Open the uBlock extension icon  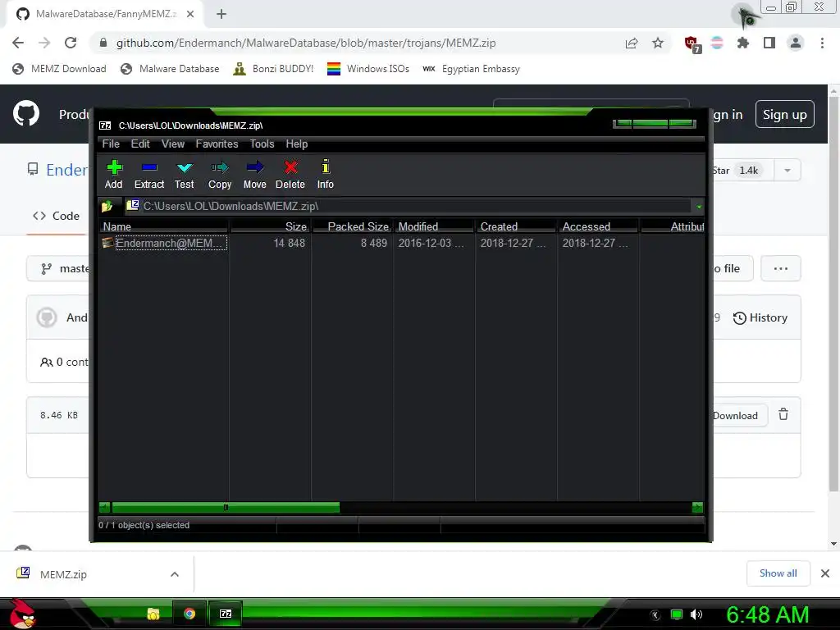click(x=692, y=43)
